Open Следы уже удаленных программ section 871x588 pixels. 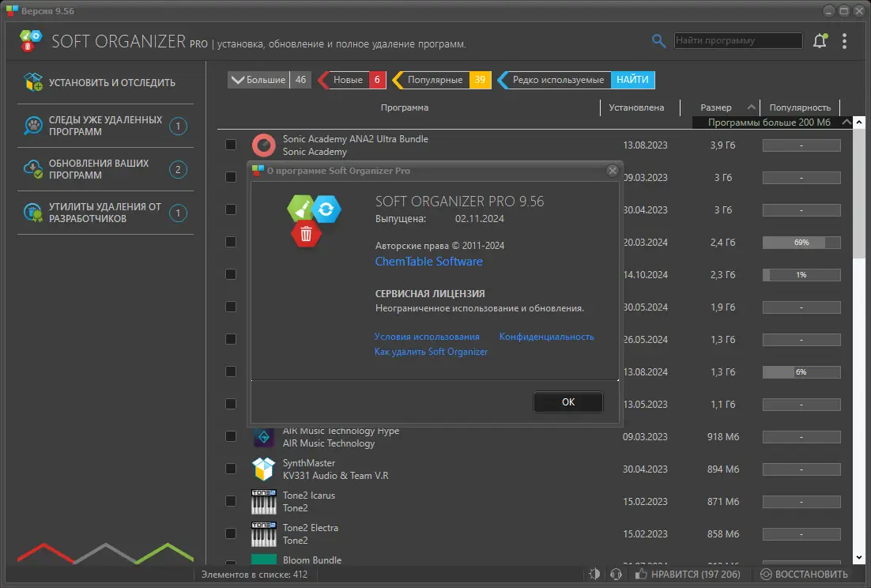[x=106, y=126]
